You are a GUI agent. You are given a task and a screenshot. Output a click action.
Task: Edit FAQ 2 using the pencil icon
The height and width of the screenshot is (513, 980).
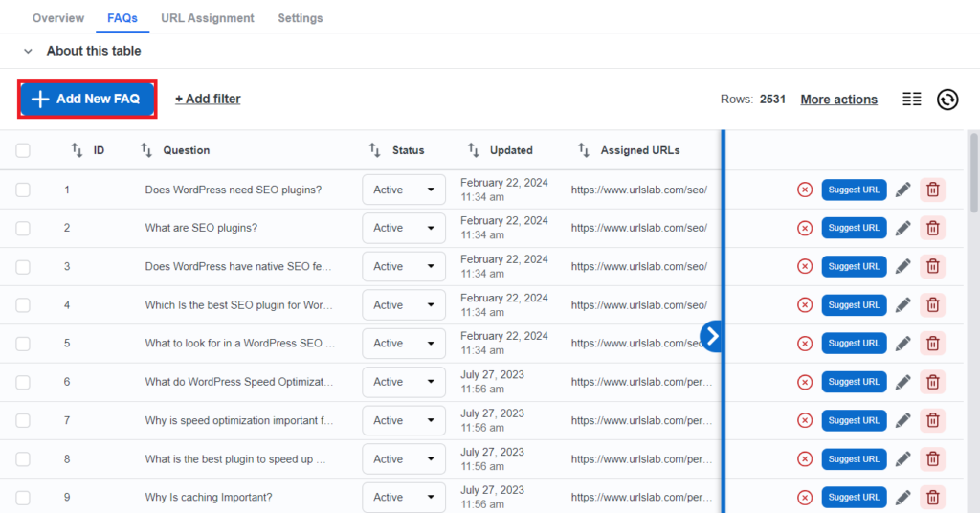[902, 228]
